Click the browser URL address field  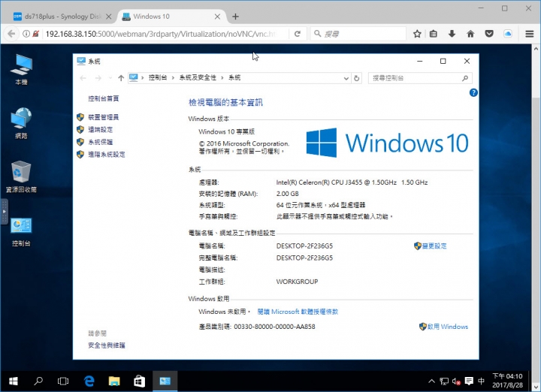(x=162, y=34)
